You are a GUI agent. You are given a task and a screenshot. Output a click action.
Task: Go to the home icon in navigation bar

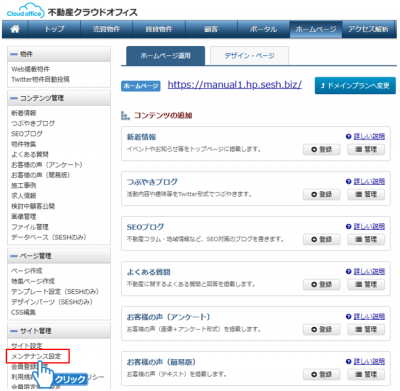[x=15, y=29]
